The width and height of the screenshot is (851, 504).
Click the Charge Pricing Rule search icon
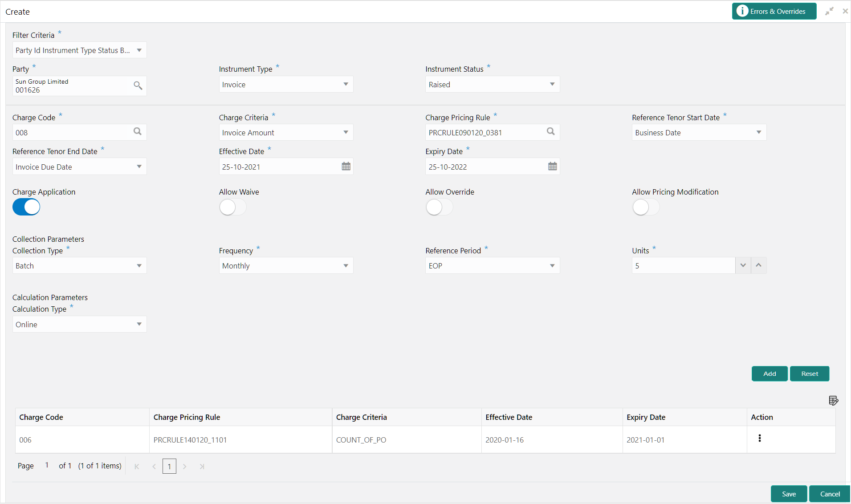(x=551, y=132)
